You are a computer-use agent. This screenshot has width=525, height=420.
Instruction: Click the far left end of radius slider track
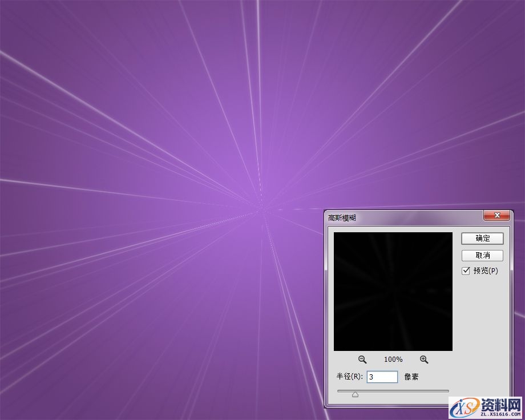[x=338, y=391]
